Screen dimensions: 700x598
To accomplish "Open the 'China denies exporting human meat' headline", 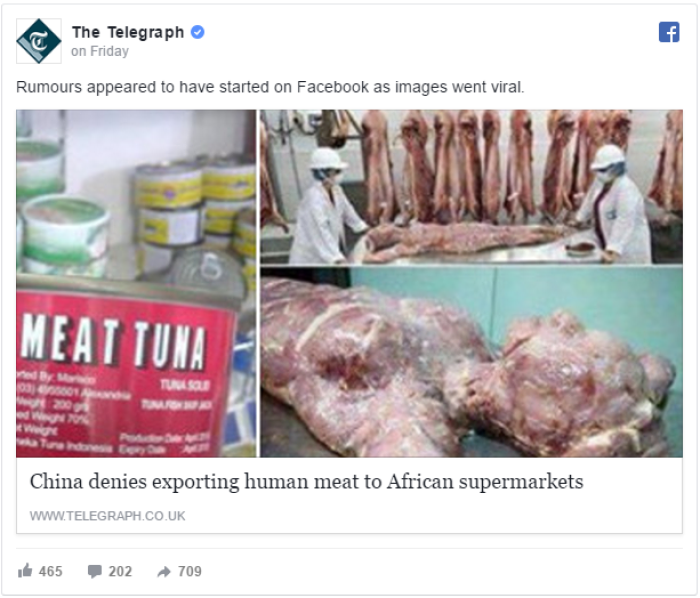I will click(x=307, y=482).
